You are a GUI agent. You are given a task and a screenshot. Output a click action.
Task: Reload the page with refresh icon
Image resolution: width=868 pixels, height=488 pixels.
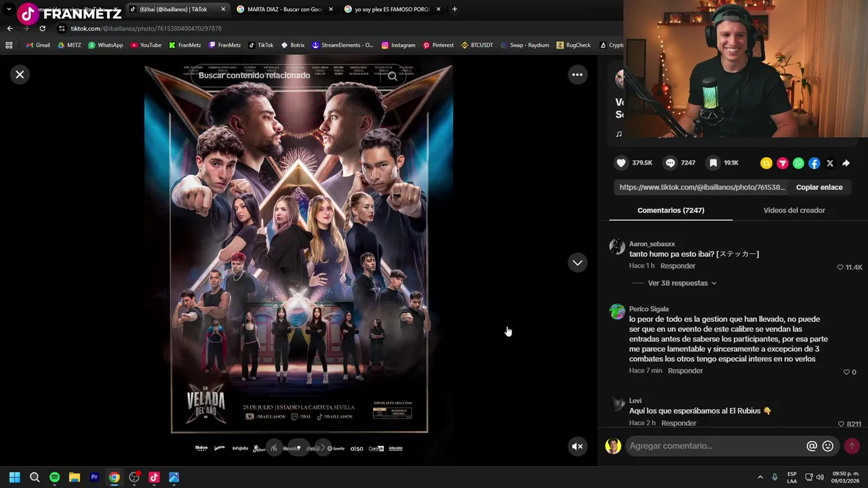tap(42, 28)
